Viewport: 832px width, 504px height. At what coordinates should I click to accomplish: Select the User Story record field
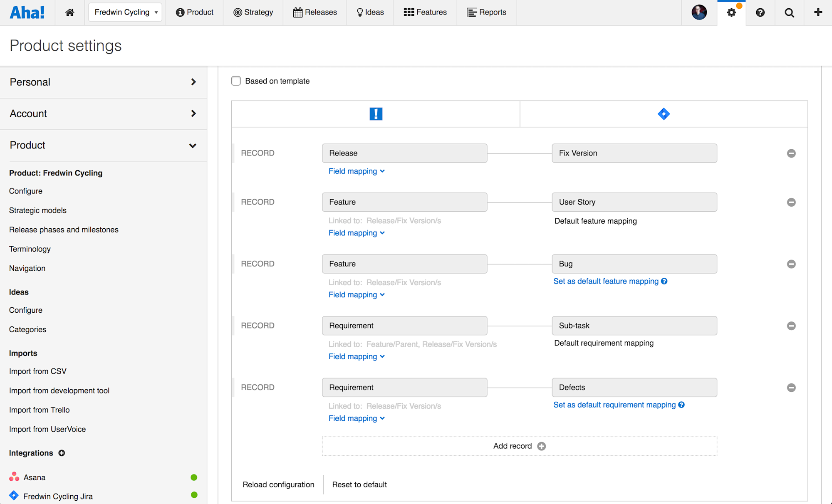click(634, 202)
